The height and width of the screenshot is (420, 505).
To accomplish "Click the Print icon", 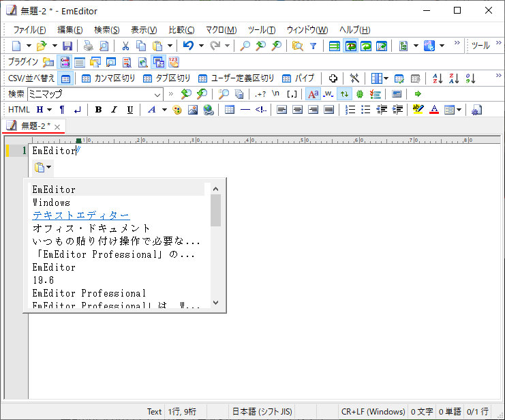I will (88, 46).
